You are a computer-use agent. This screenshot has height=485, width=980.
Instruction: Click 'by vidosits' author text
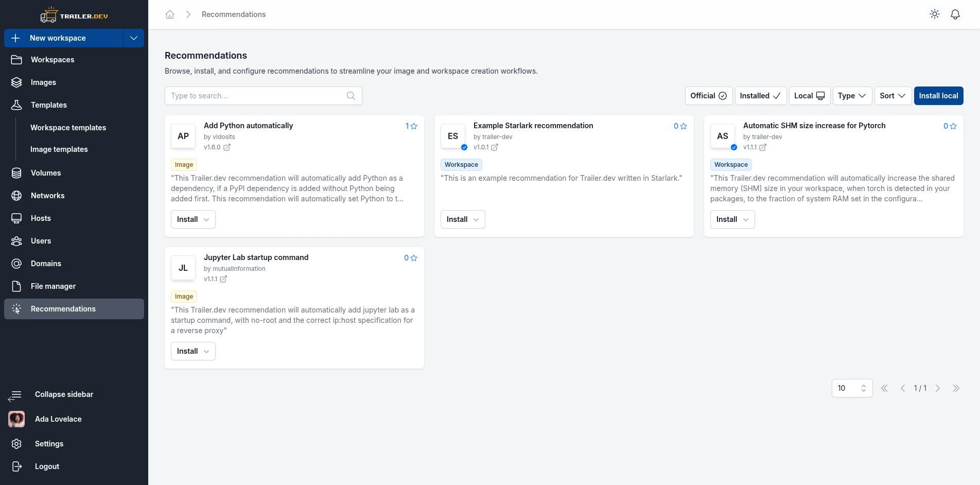click(219, 137)
